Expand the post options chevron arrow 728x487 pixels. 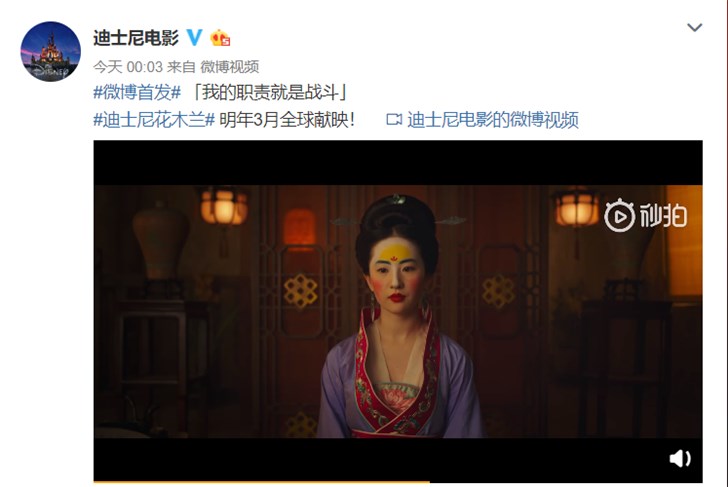(694, 27)
